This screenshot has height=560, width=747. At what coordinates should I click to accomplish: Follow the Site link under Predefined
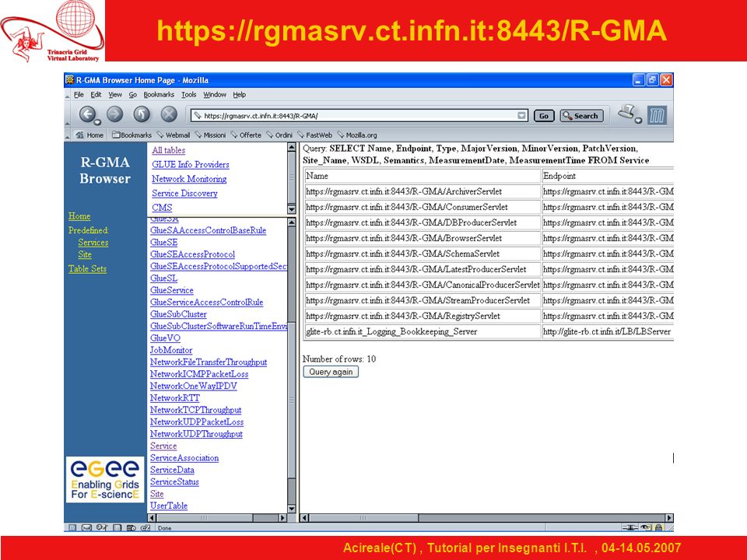point(85,255)
